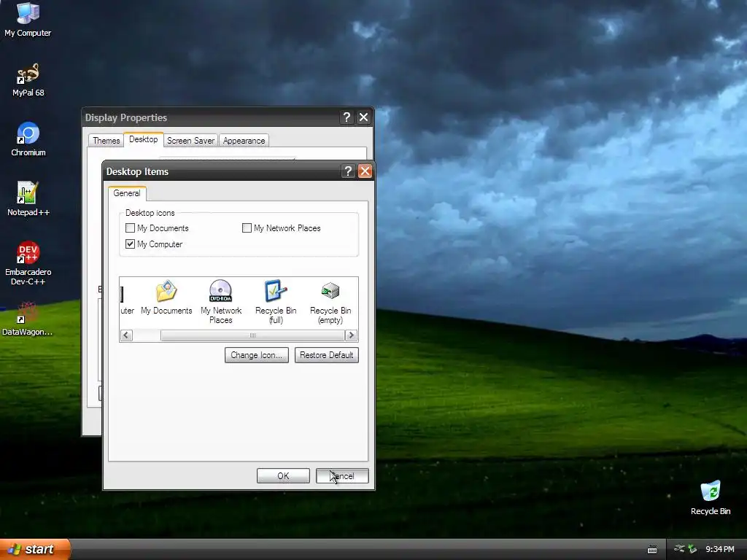
Task: Enable the My Network Places checkbox
Action: 247,228
